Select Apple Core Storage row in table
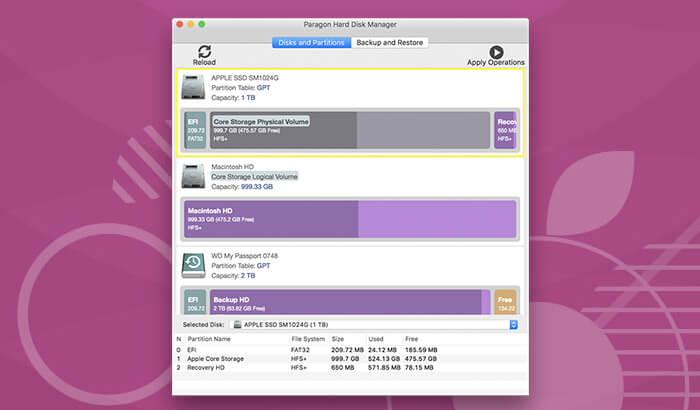This screenshot has height=410, width=700. pos(350,359)
